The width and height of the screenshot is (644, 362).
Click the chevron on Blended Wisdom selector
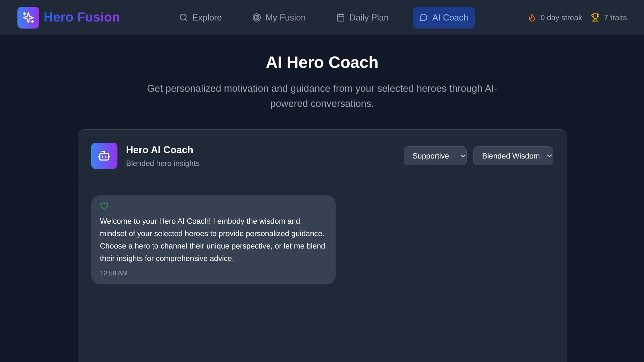click(549, 156)
